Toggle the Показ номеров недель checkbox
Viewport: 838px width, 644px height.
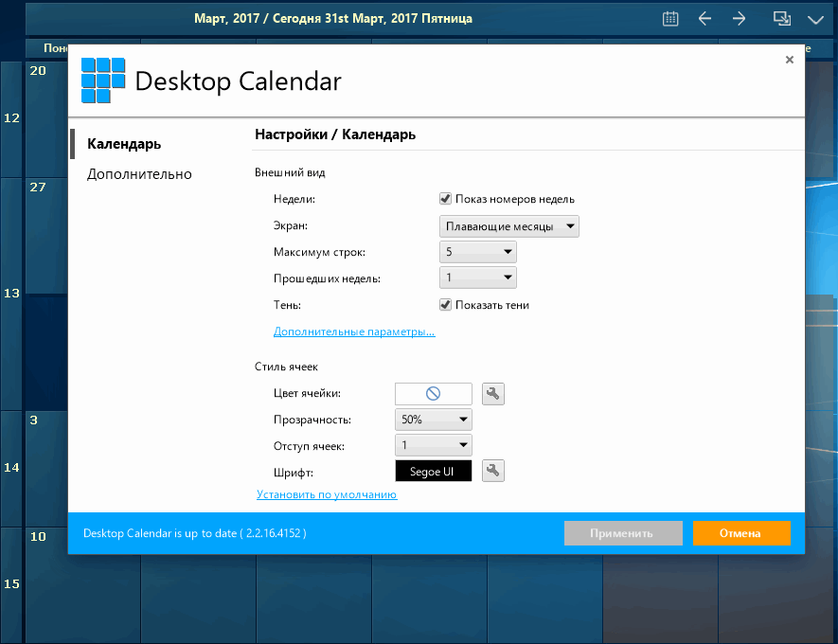pyautogui.click(x=445, y=199)
